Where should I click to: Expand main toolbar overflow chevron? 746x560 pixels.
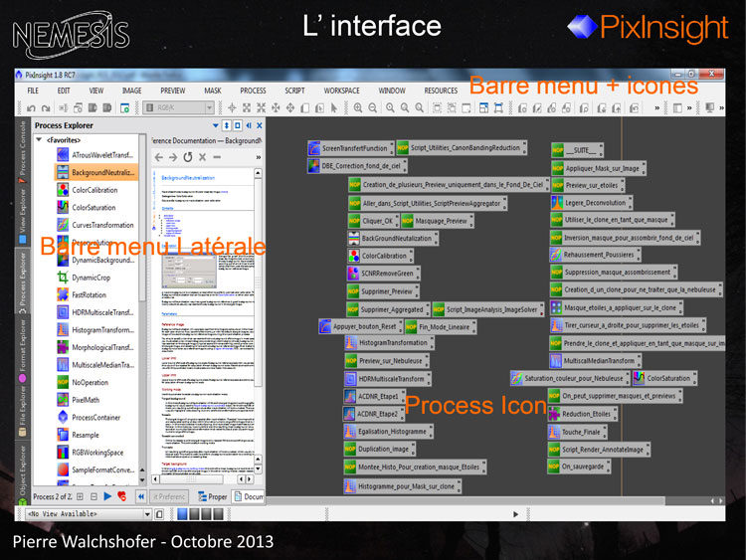[657, 108]
